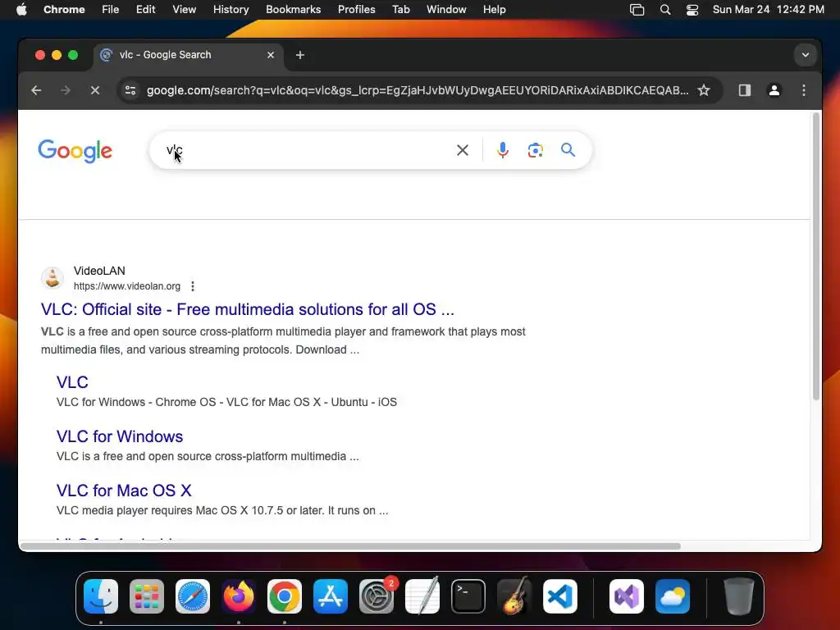This screenshot has height=630, width=840.
Task: Open the Window menu
Action: [446, 10]
